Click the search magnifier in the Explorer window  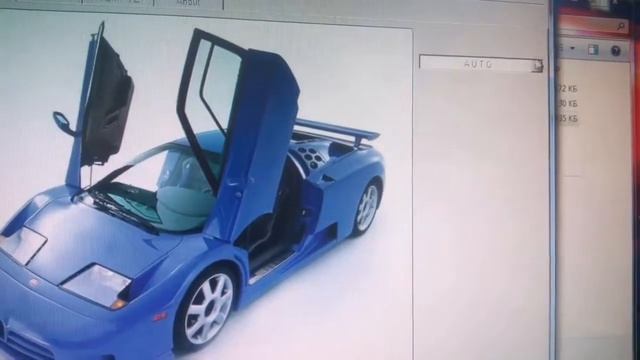(621, 27)
